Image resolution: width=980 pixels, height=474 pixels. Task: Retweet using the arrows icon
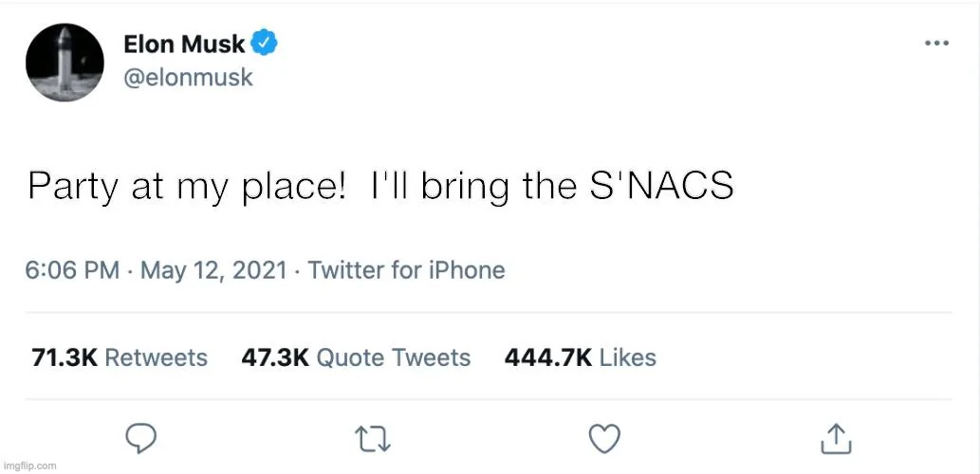[372, 438]
